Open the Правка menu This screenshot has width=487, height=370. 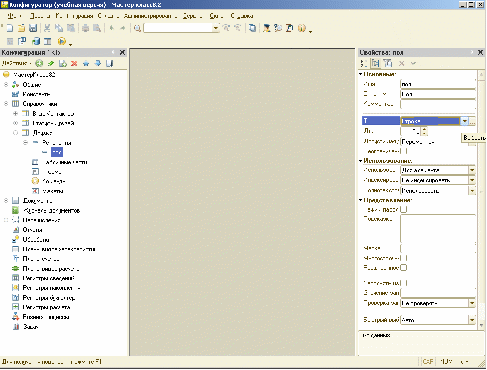(40, 16)
